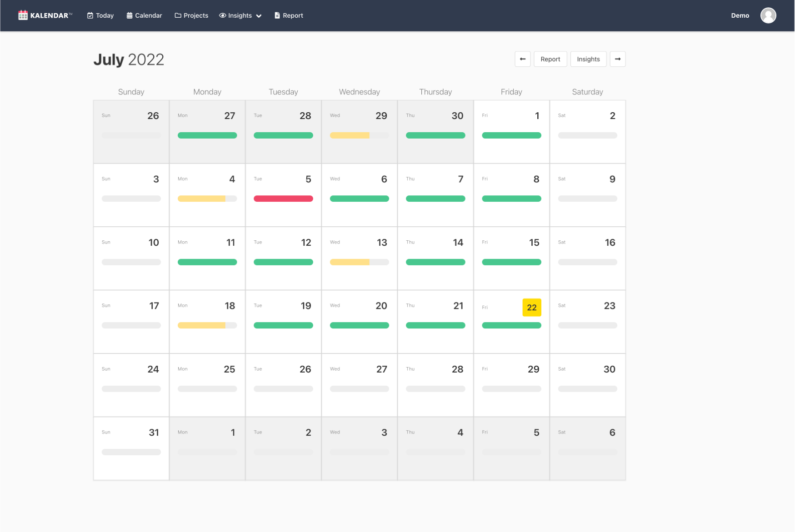
Task: Click the Kalendar logo icon
Action: [23, 15]
